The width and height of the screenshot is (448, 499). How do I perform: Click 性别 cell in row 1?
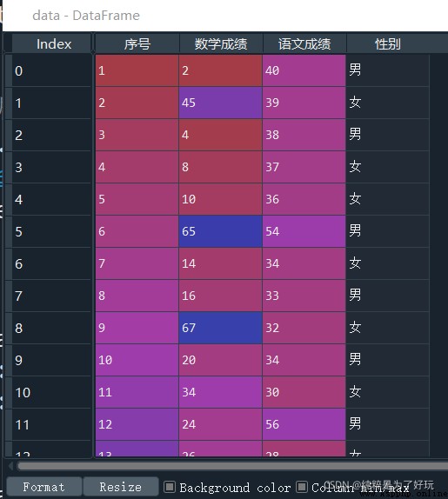(x=387, y=103)
